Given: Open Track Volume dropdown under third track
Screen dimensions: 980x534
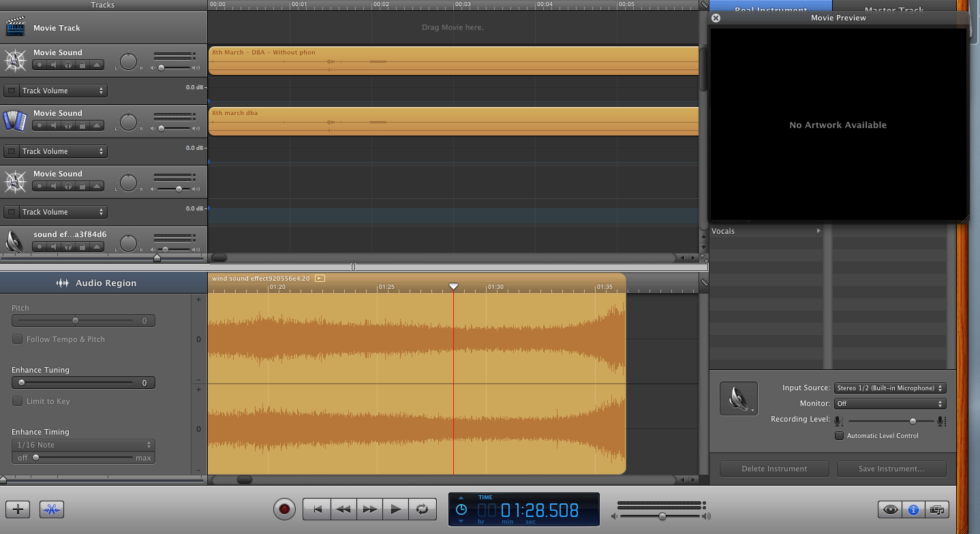Looking at the screenshot, I should point(63,212).
